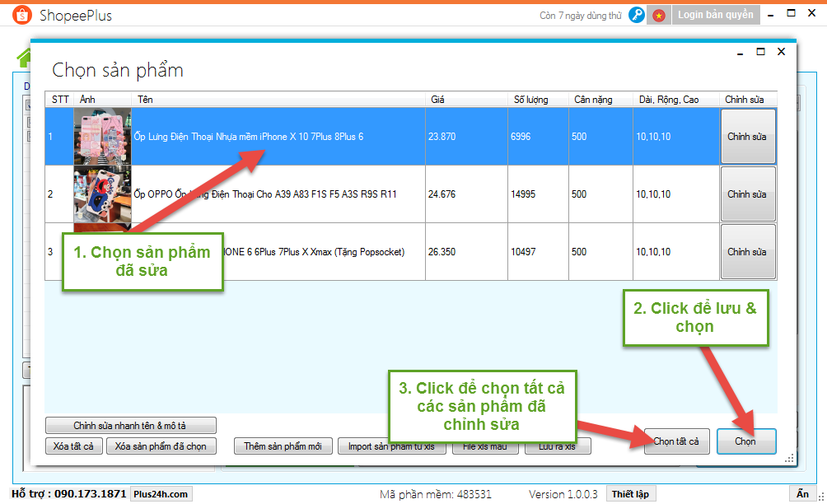
Task: Click the Số lượng column header
Action: tap(530, 100)
